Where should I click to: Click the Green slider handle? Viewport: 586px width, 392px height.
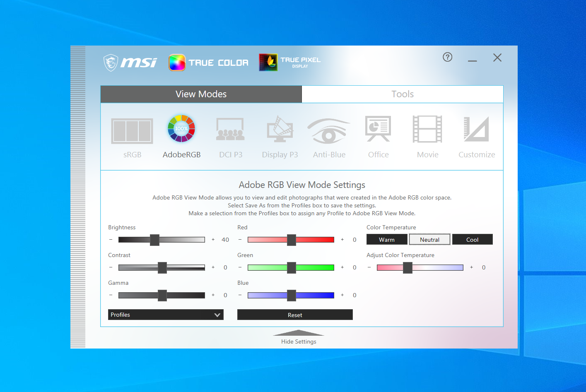(x=292, y=267)
